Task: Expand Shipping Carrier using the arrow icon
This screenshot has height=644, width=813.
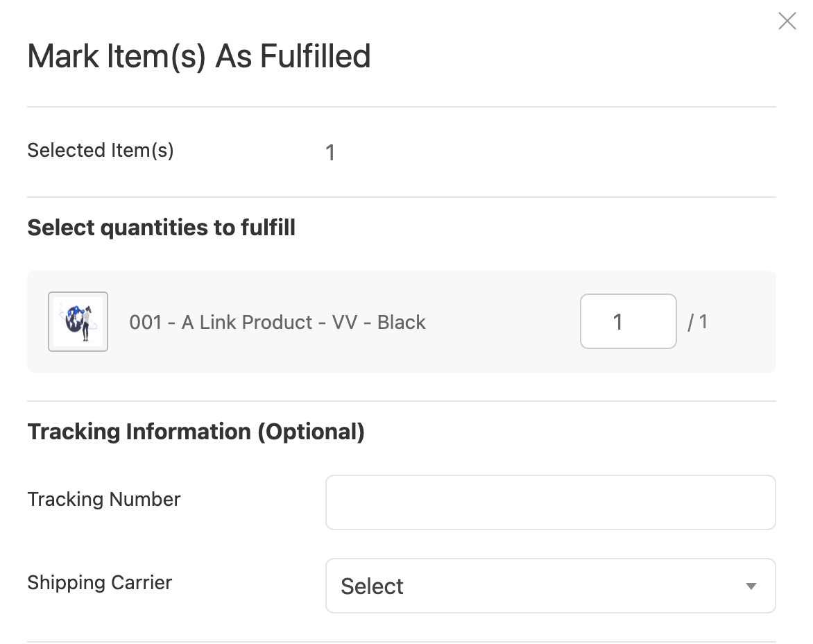Action: point(751,586)
